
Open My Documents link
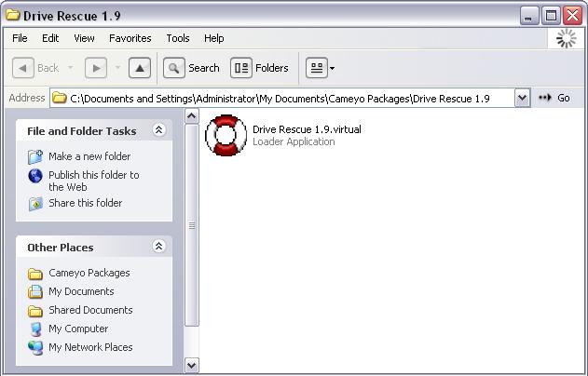tap(81, 291)
